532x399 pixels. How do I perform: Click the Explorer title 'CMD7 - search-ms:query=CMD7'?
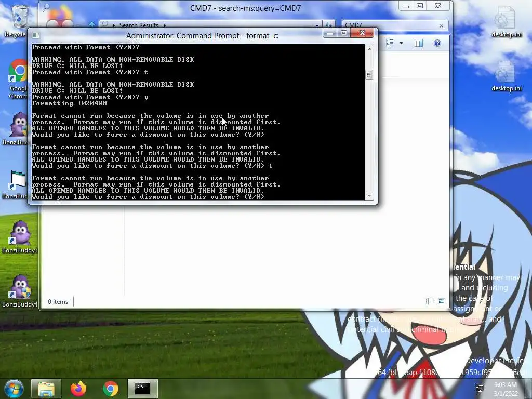click(245, 8)
